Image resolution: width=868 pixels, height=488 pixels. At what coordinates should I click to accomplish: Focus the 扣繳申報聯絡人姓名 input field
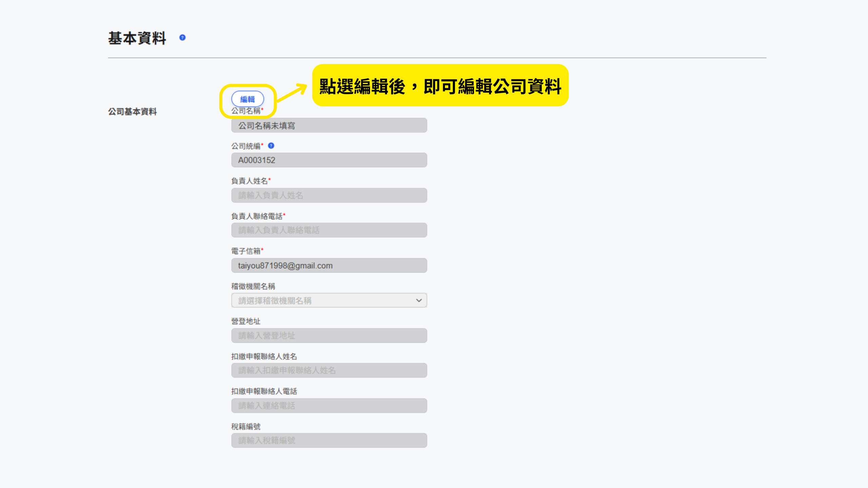(x=329, y=371)
